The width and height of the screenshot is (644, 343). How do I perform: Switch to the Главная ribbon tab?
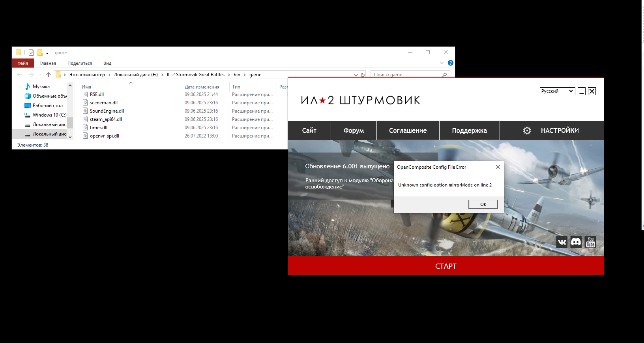pos(48,63)
